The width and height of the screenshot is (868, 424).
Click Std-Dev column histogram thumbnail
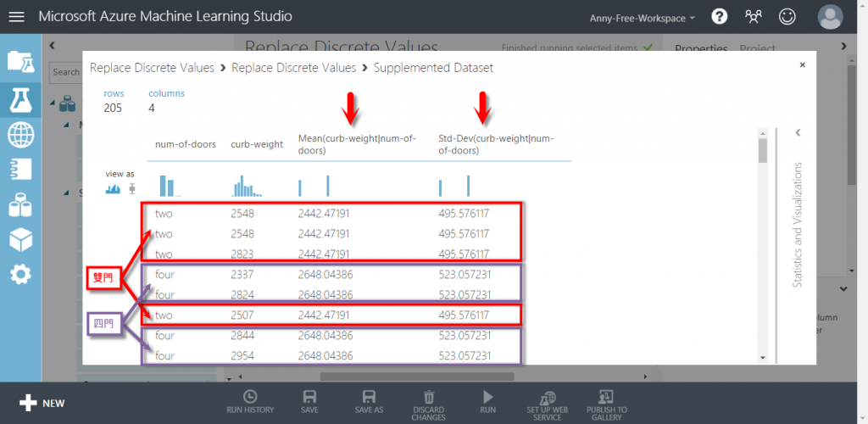coord(454,186)
